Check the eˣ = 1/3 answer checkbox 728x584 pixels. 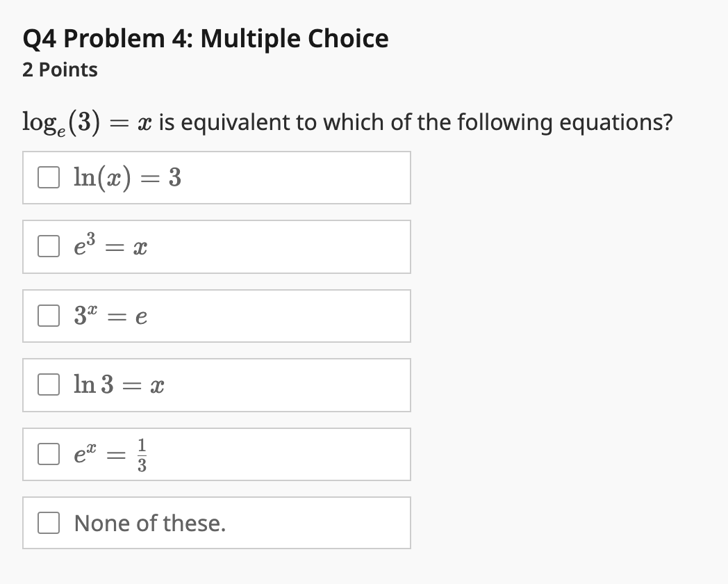coord(48,453)
